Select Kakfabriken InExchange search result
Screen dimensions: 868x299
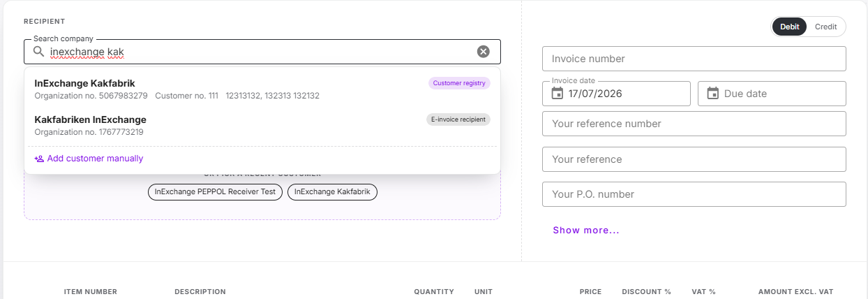point(262,125)
